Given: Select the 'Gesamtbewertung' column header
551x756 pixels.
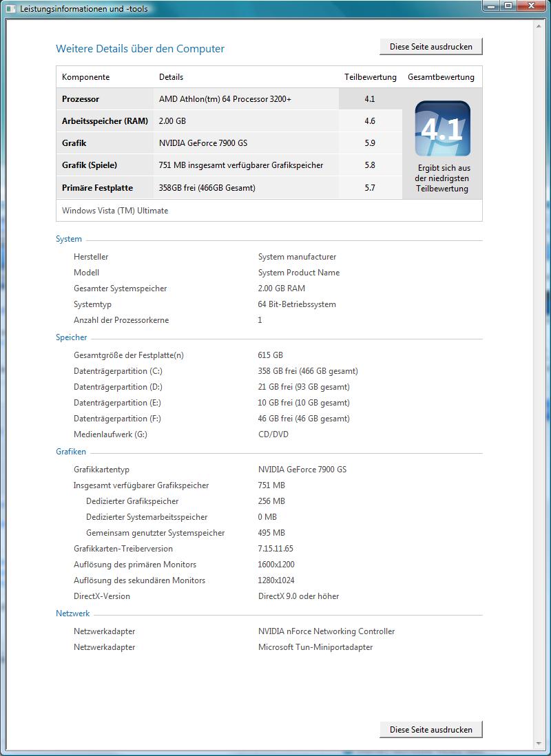Looking at the screenshot, I should click(x=441, y=77).
